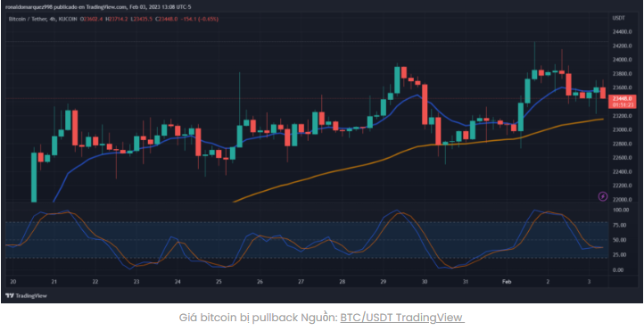The width and height of the screenshot is (644, 331).
Task: Select the 22800.0 price axis label
Action: [x=623, y=144]
